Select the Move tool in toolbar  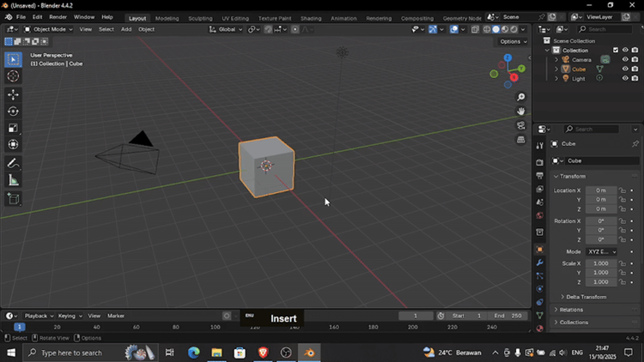tap(13, 94)
